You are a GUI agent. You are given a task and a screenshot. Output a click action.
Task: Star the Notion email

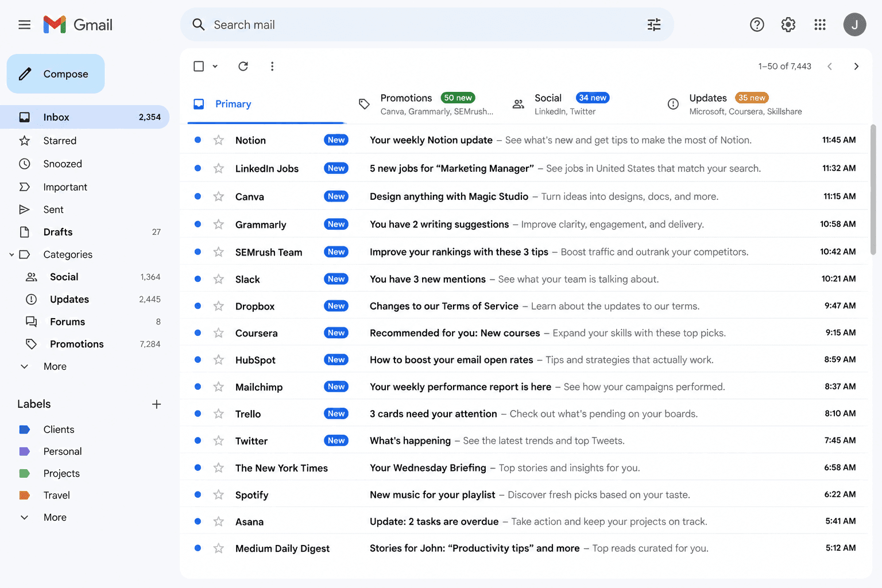click(219, 140)
